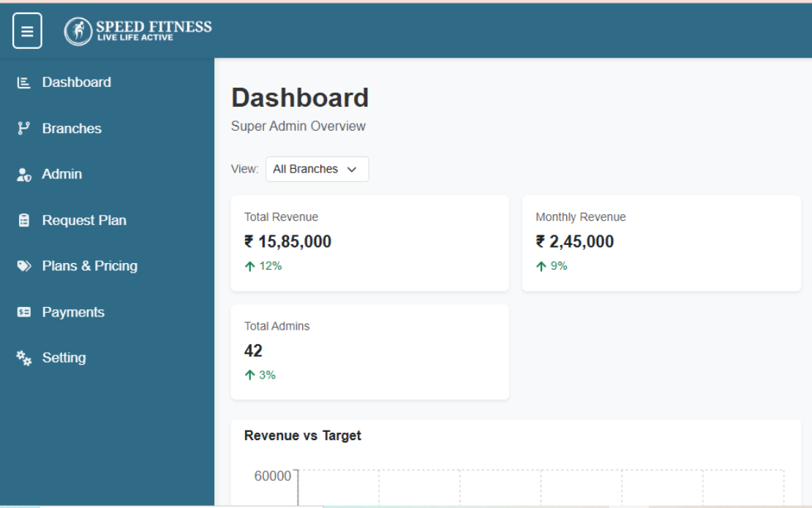812x508 pixels.
Task: Toggle the hamburger sidebar menu button
Action: point(27,31)
